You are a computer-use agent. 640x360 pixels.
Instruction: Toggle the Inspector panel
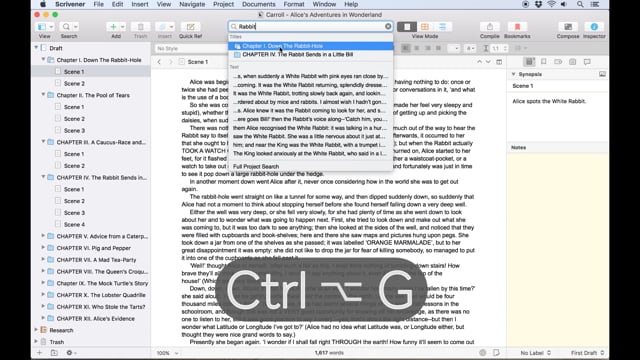point(594,27)
